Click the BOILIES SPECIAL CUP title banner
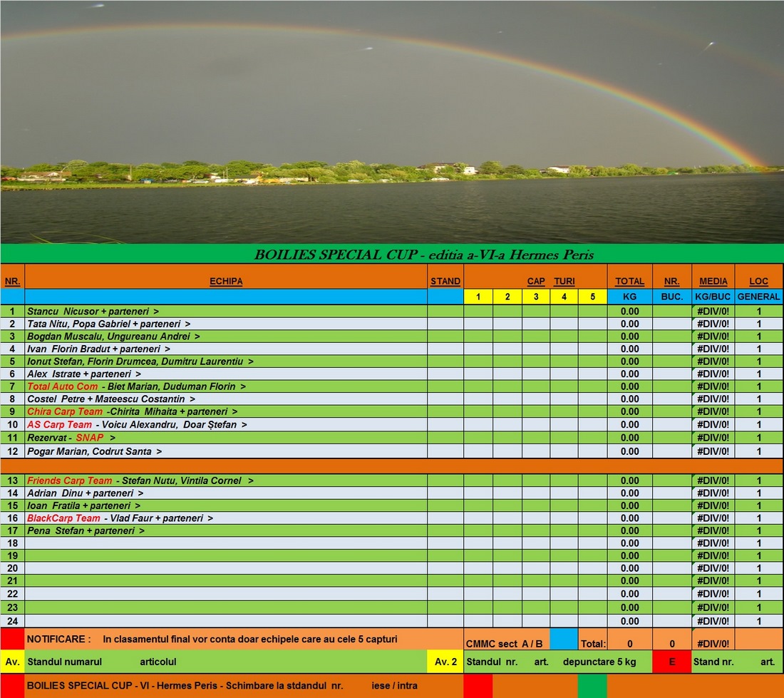The height and width of the screenshot is (698, 784). (x=392, y=255)
